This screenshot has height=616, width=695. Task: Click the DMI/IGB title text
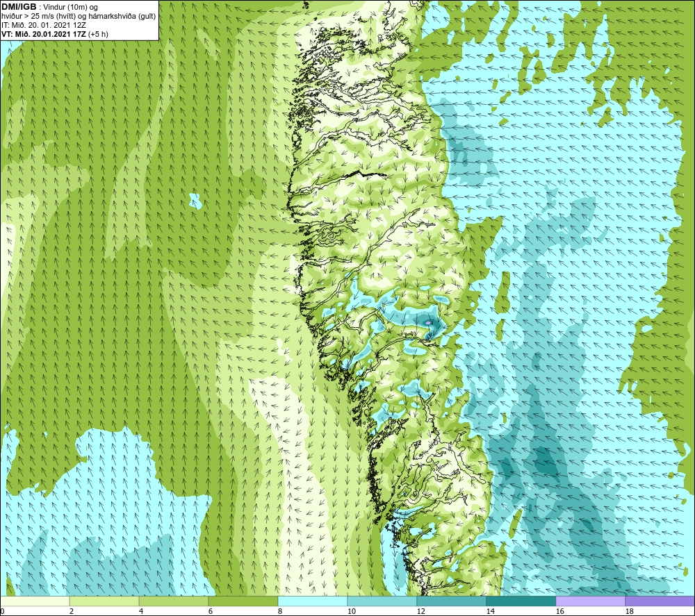(x=19, y=7)
